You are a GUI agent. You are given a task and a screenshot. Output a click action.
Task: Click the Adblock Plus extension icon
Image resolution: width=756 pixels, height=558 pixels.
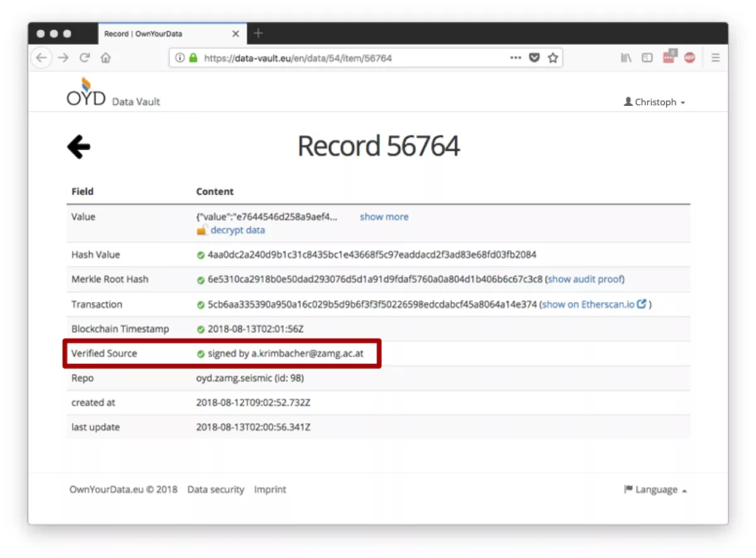pos(689,58)
